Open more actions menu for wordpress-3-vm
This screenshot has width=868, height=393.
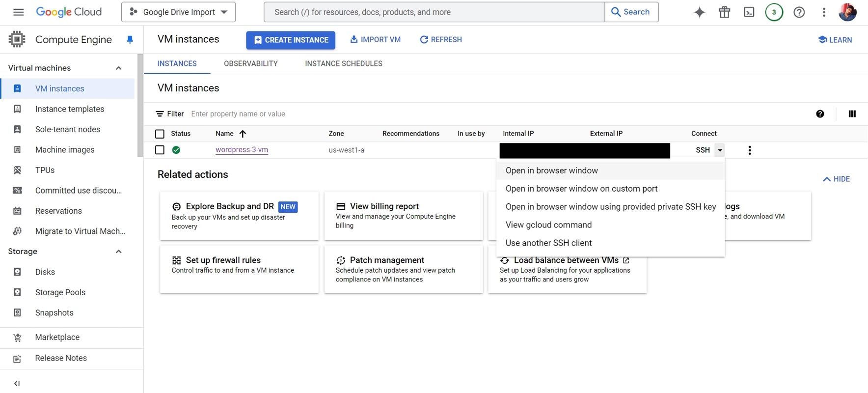(750, 150)
